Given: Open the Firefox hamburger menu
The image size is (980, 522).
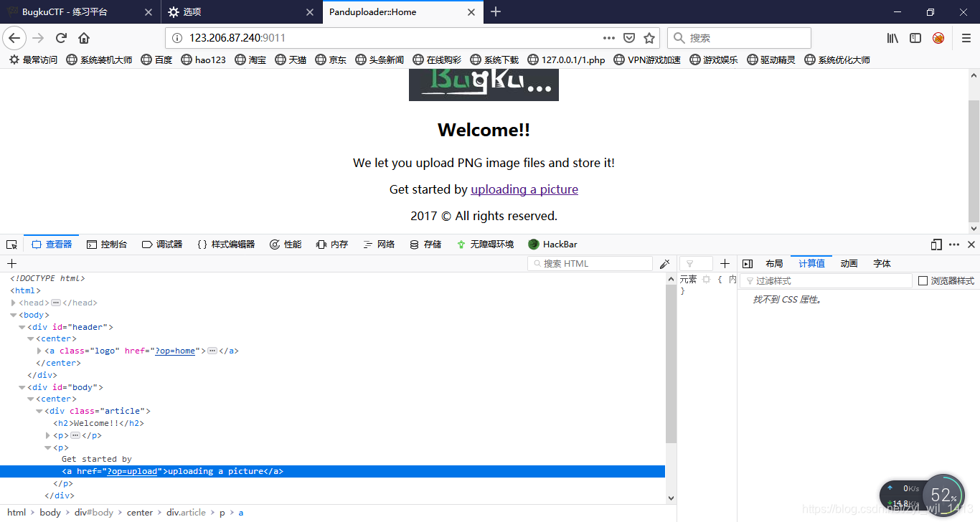Looking at the screenshot, I should (966, 38).
